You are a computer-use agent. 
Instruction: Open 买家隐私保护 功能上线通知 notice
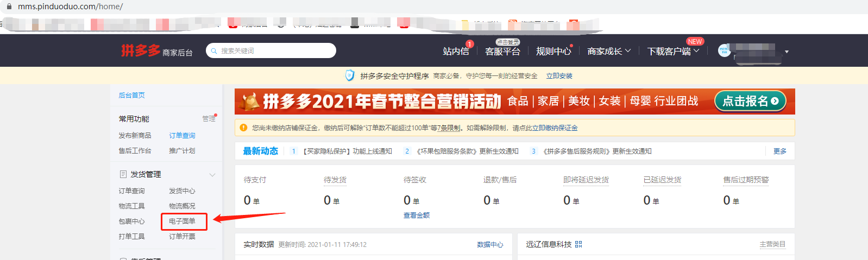[x=348, y=151]
